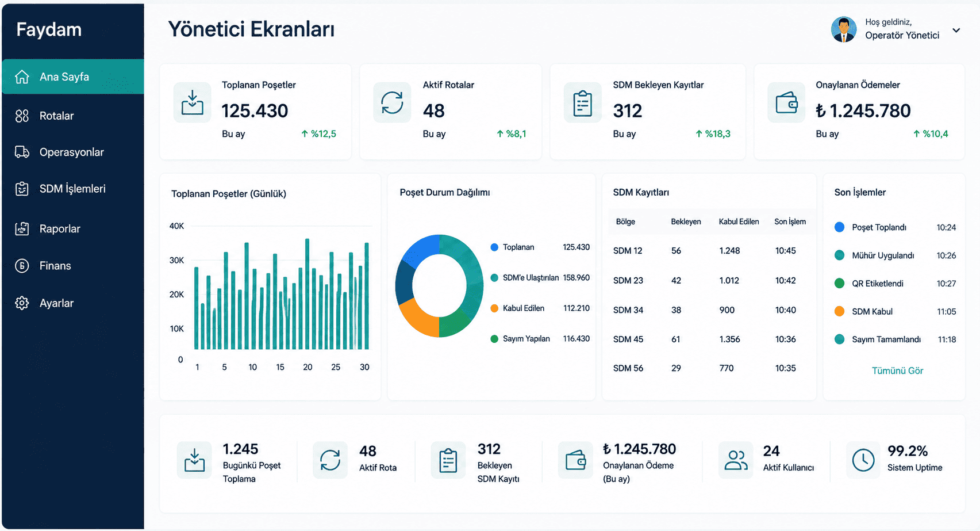
Task: Click the 99.2% Sistem Uptime value
Action: pyautogui.click(x=908, y=451)
